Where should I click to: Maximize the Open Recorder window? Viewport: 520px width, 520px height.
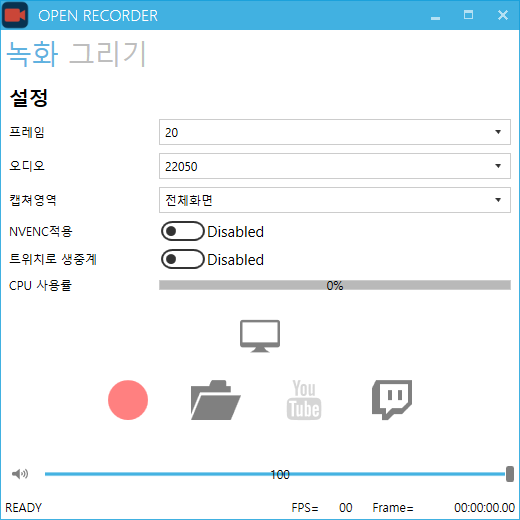(x=468, y=15)
